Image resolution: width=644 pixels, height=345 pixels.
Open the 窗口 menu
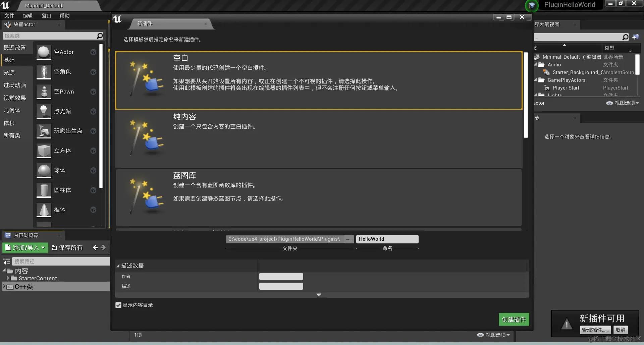coord(46,16)
